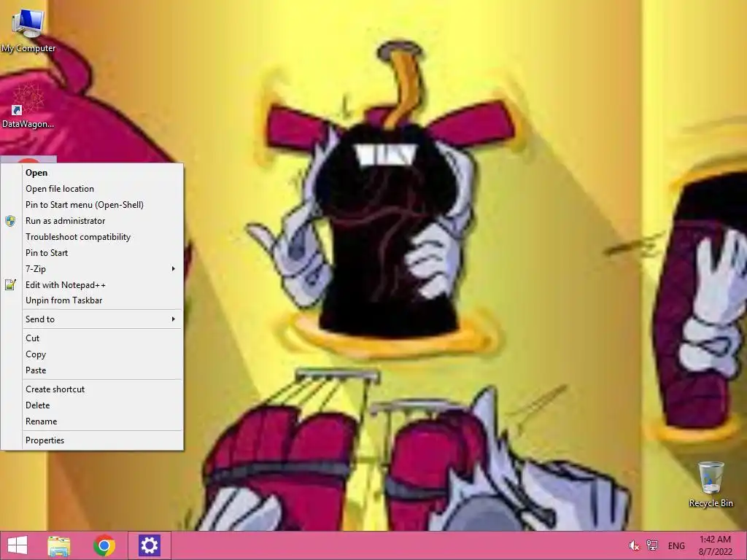
Task: Open Properties from the context menu
Action: click(x=92, y=440)
